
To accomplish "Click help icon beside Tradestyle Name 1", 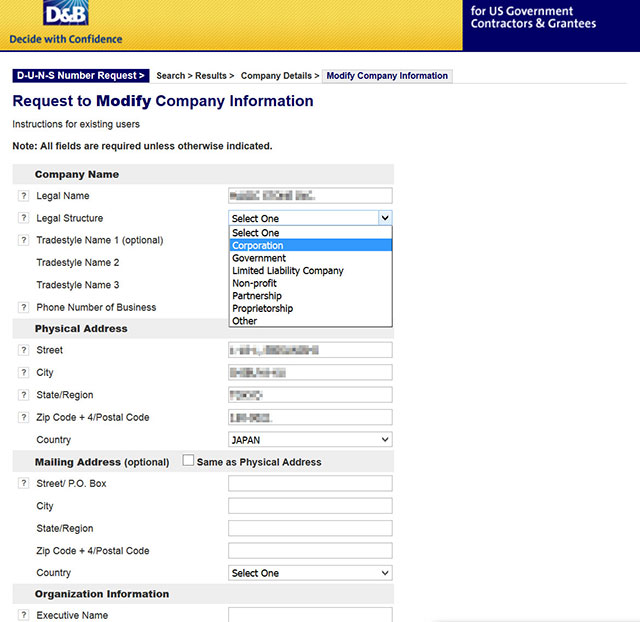I will [x=24, y=240].
